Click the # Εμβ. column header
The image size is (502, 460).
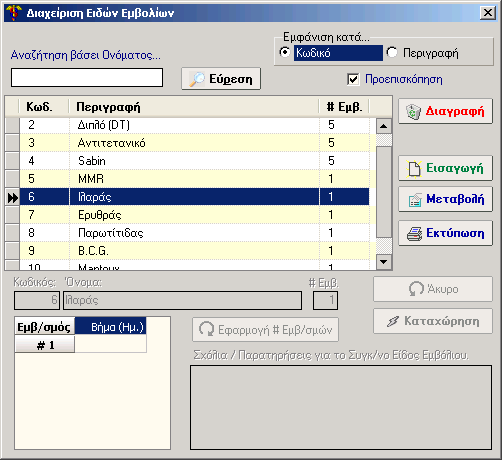click(344, 107)
